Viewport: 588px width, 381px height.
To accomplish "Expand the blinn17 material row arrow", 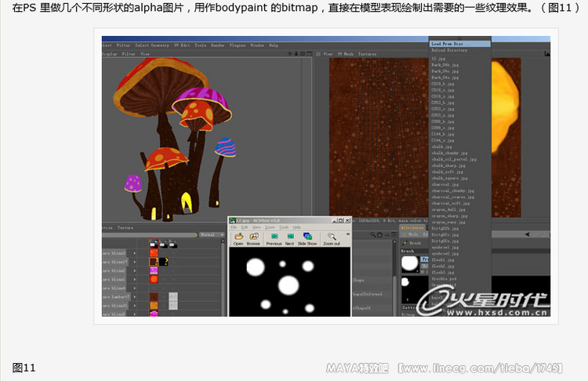I will coord(135,262).
